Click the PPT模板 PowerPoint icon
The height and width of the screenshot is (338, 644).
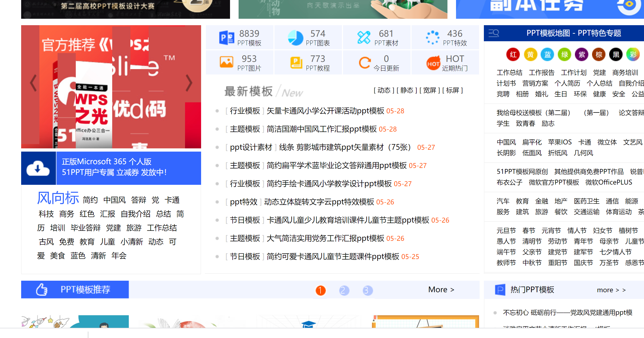coord(227,37)
